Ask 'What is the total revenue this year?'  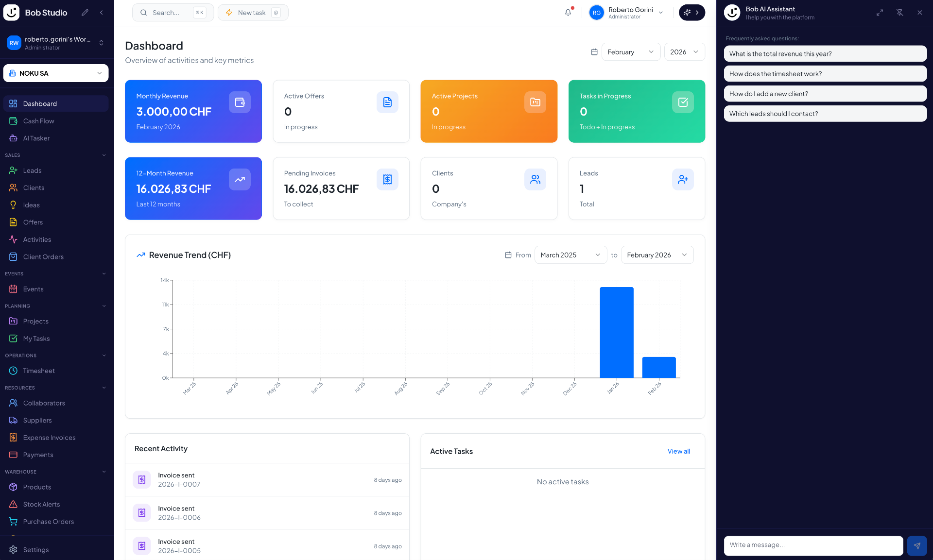[825, 53]
